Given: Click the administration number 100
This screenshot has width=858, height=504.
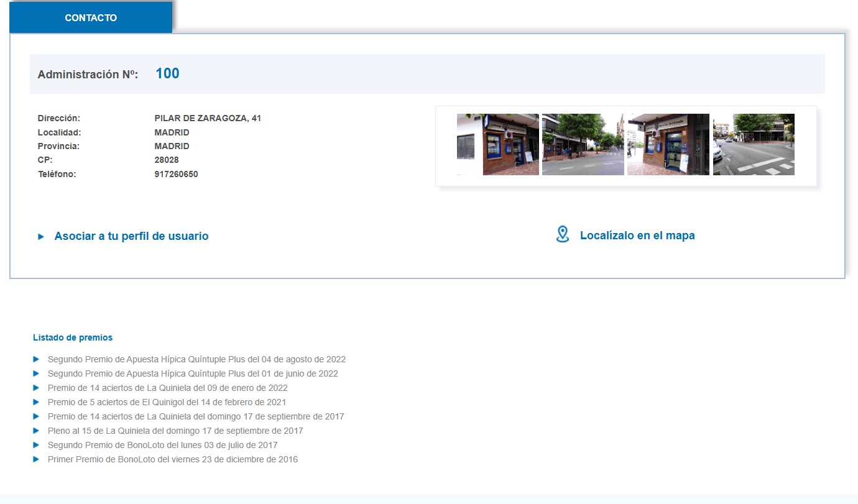Looking at the screenshot, I should pyautogui.click(x=167, y=73).
